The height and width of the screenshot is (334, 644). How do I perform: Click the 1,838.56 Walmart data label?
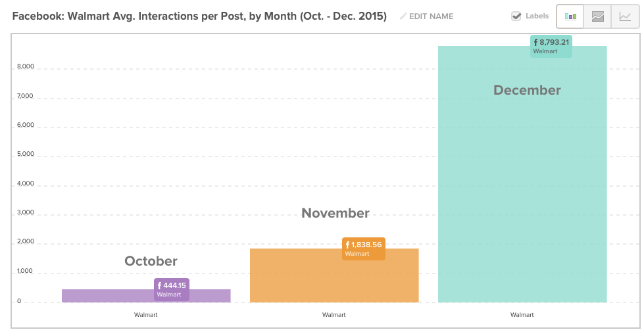point(364,249)
